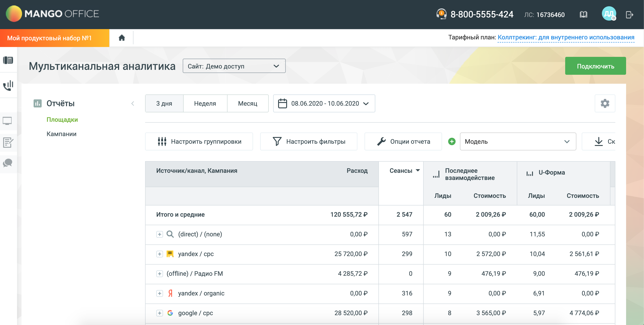This screenshot has width=644, height=325.
Task: Click the magnifier icon on direct row
Action: [x=170, y=234]
